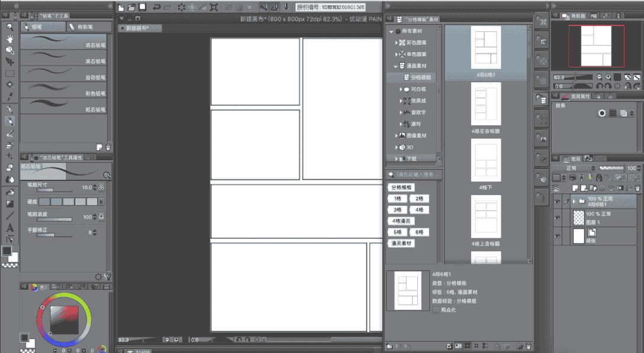Select the Pencil tool in toolbox
The image size is (644, 353).
click(10, 121)
